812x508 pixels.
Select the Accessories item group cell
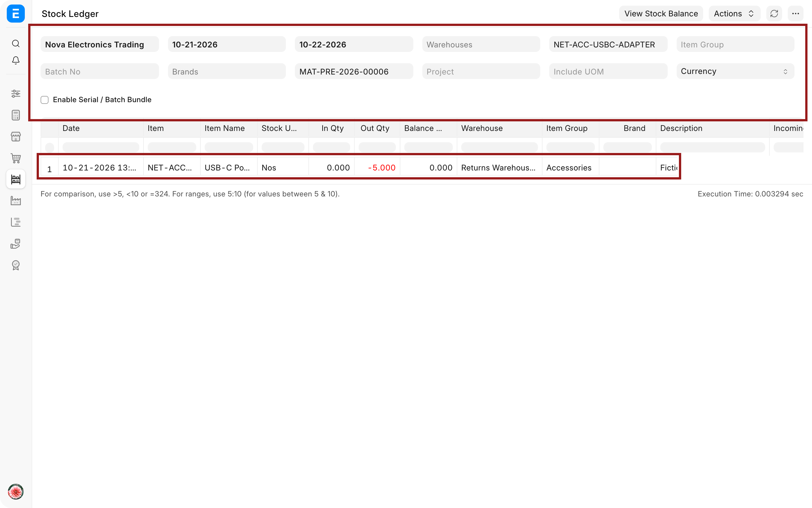[570, 168]
